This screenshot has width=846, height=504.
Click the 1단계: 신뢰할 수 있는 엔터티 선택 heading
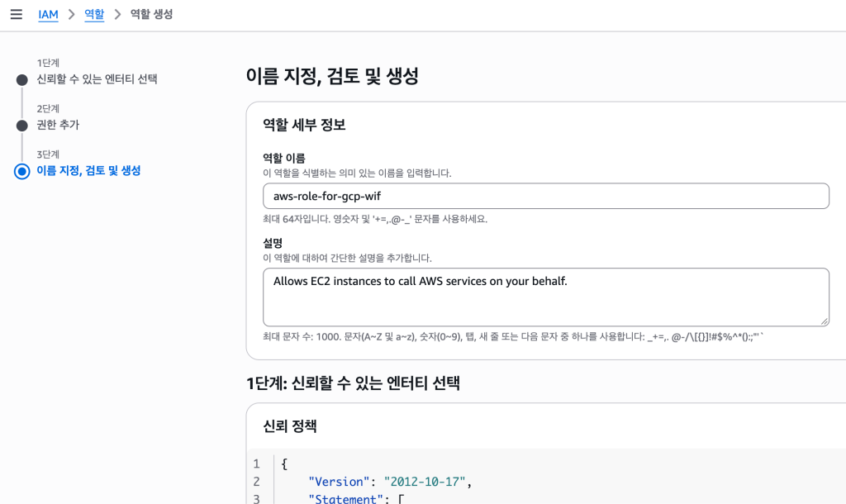tap(353, 383)
